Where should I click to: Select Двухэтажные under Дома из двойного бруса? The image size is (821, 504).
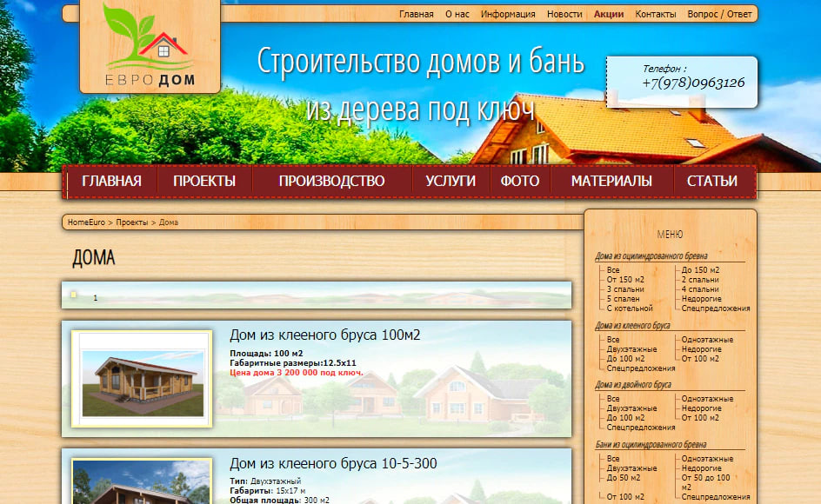[631, 408]
